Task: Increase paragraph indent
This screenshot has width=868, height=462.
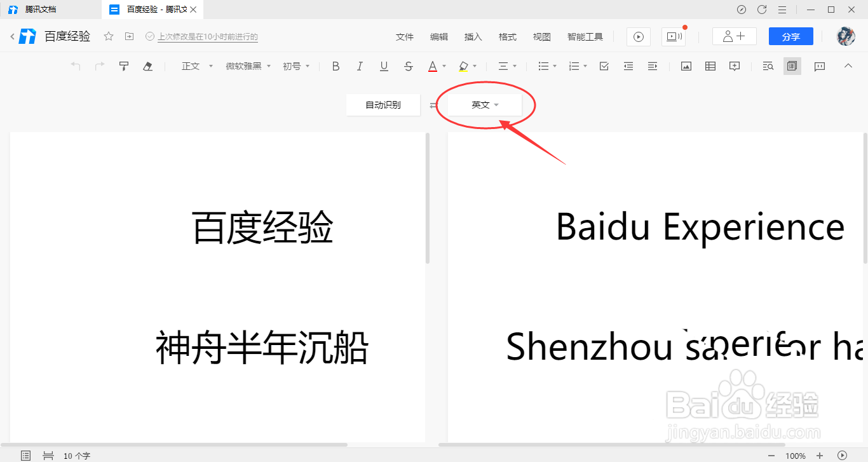Action: point(653,66)
